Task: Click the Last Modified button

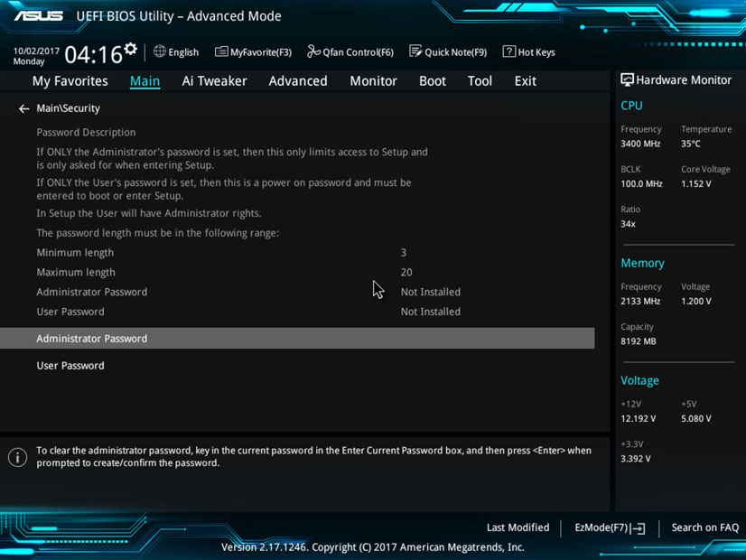Action: (x=518, y=527)
